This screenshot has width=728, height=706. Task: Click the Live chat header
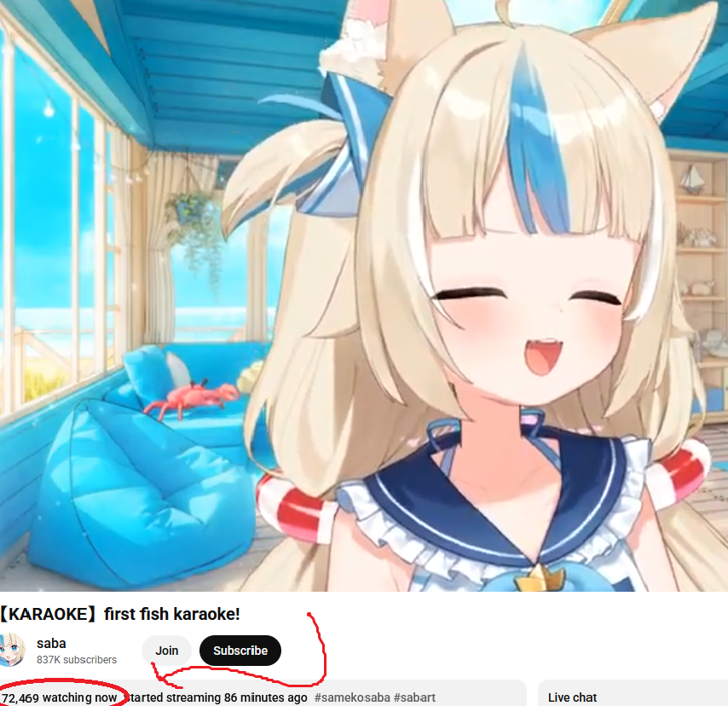572,697
